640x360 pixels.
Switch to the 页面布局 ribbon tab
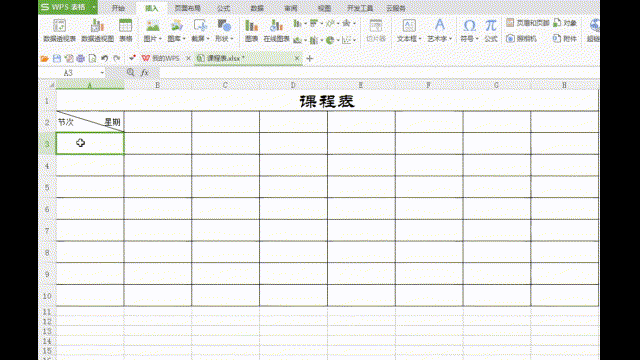188,8
